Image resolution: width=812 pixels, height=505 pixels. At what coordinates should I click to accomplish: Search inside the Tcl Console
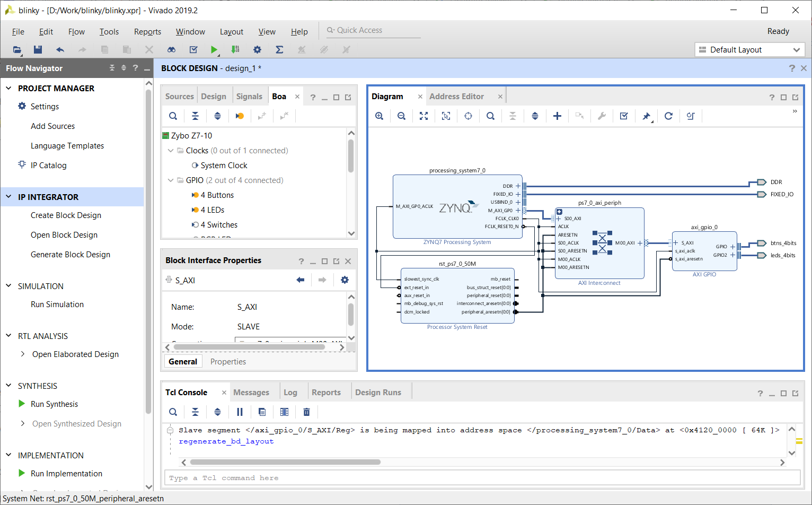point(173,412)
